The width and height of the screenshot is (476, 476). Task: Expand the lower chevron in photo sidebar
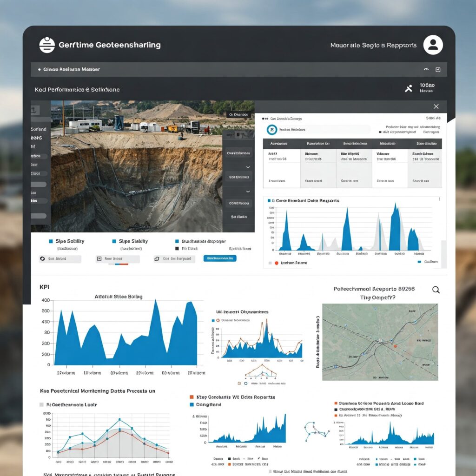(x=248, y=191)
